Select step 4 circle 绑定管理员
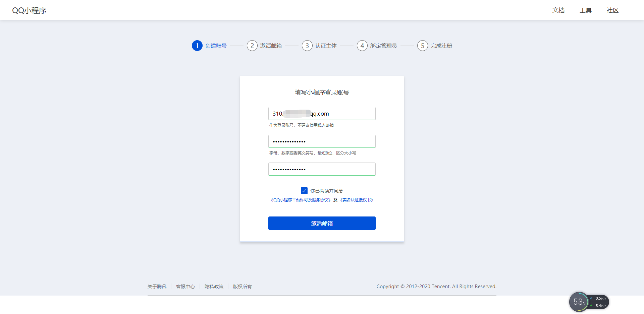This screenshot has height=314, width=644. pyautogui.click(x=362, y=46)
